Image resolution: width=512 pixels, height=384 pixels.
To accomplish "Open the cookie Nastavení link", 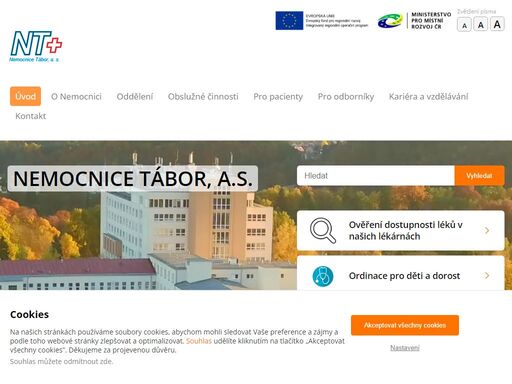I will point(405,348).
